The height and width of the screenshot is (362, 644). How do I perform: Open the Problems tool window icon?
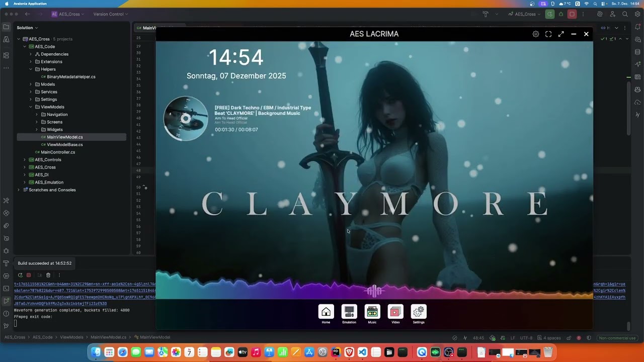[6, 314]
